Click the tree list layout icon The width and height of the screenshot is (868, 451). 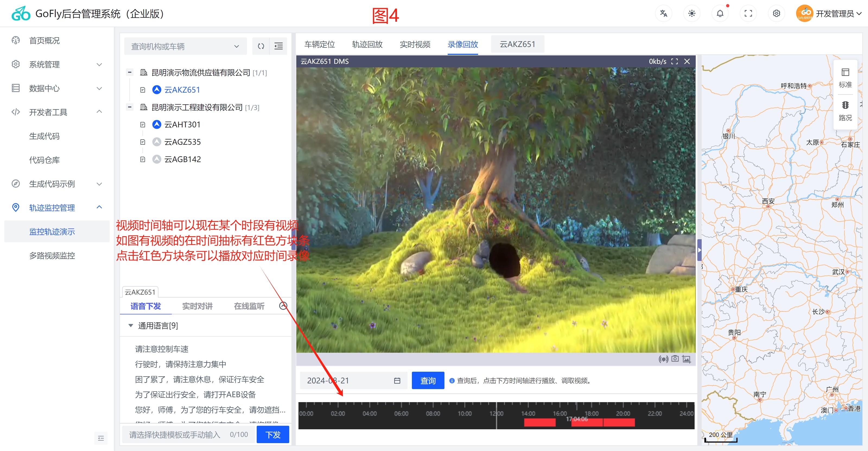click(278, 46)
